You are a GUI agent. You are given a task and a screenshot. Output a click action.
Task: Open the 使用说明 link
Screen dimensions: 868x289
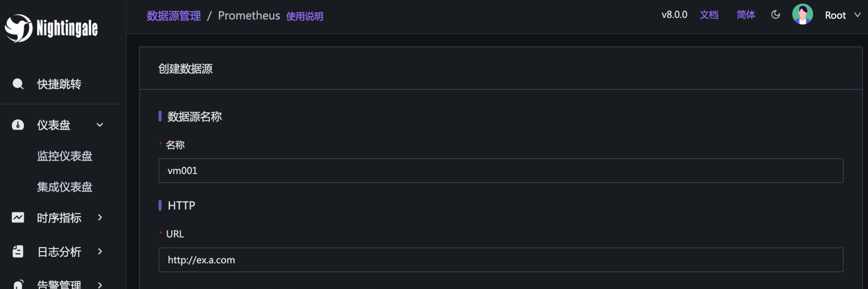point(304,16)
